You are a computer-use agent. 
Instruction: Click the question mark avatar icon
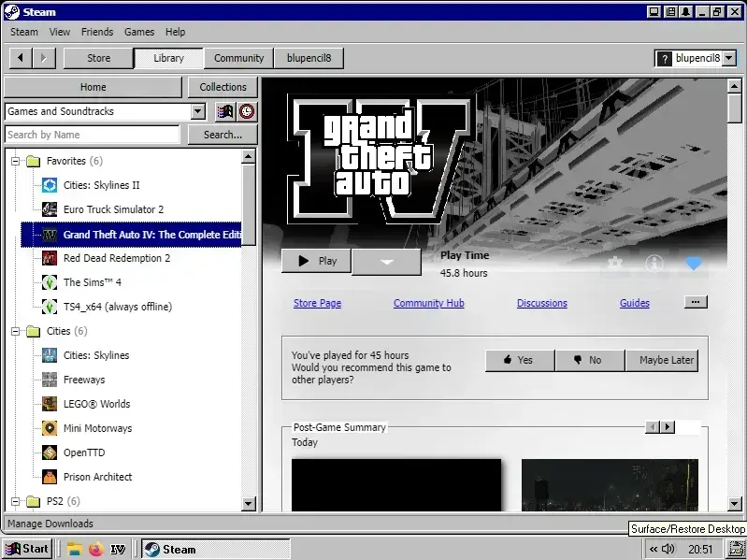664,59
